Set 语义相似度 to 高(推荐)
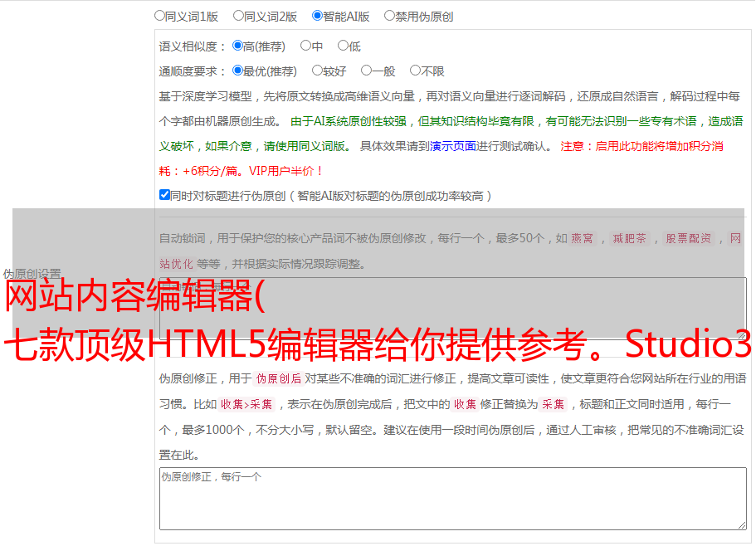 coord(237,46)
